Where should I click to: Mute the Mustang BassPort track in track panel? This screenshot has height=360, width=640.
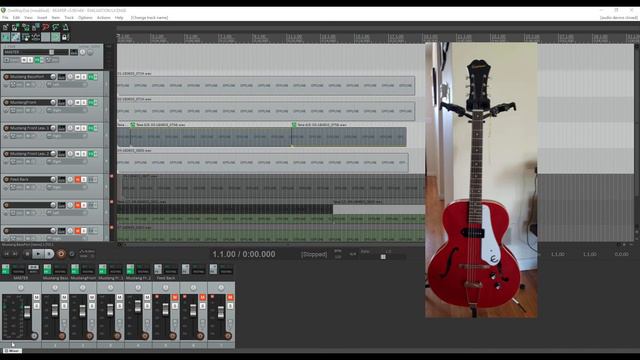point(78,77)
